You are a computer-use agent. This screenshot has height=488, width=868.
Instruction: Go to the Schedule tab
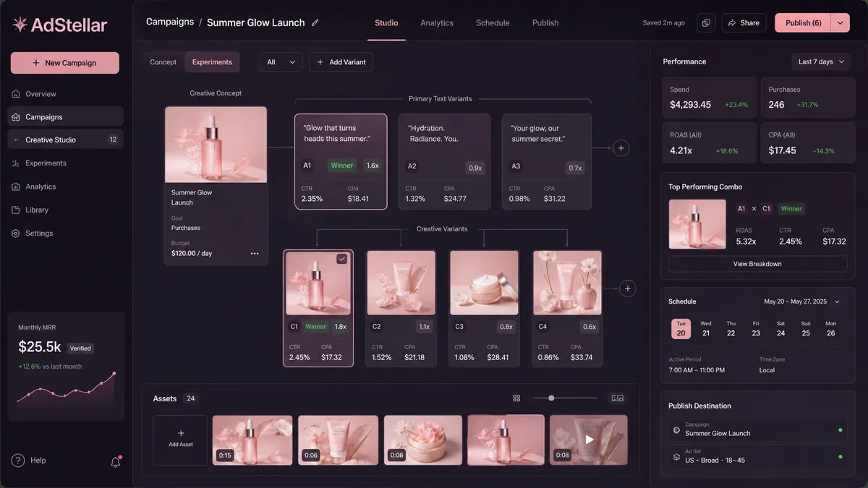coord(493,23)
